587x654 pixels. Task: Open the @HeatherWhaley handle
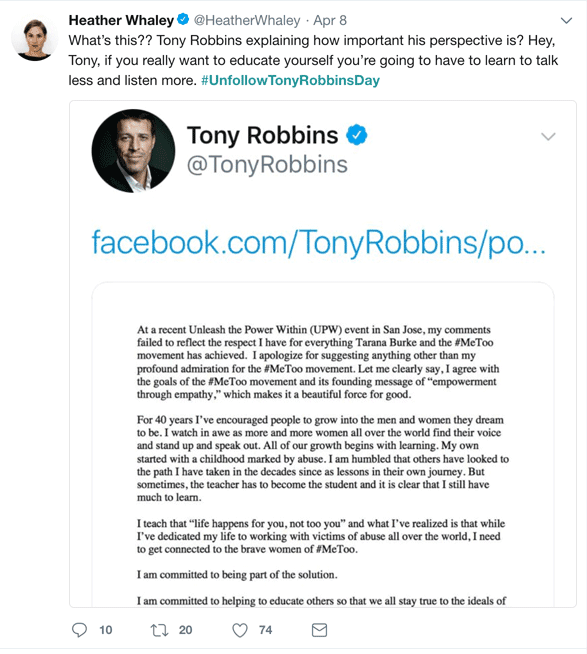click(x=247, y=20)
